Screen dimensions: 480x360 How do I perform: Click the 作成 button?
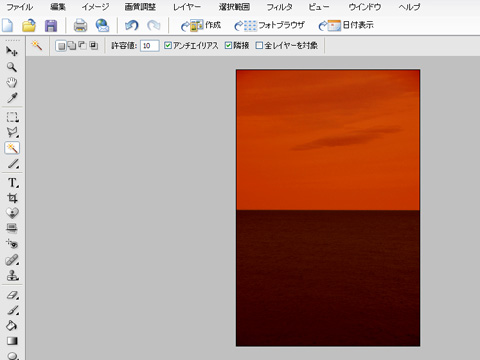pos(201,25)
